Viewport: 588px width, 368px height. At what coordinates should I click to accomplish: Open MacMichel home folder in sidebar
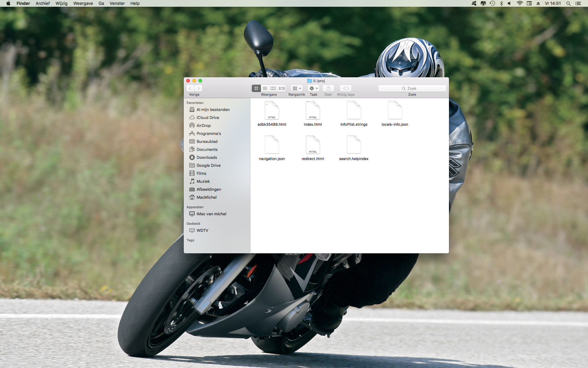pyautogui.click(x=217, y=197)
